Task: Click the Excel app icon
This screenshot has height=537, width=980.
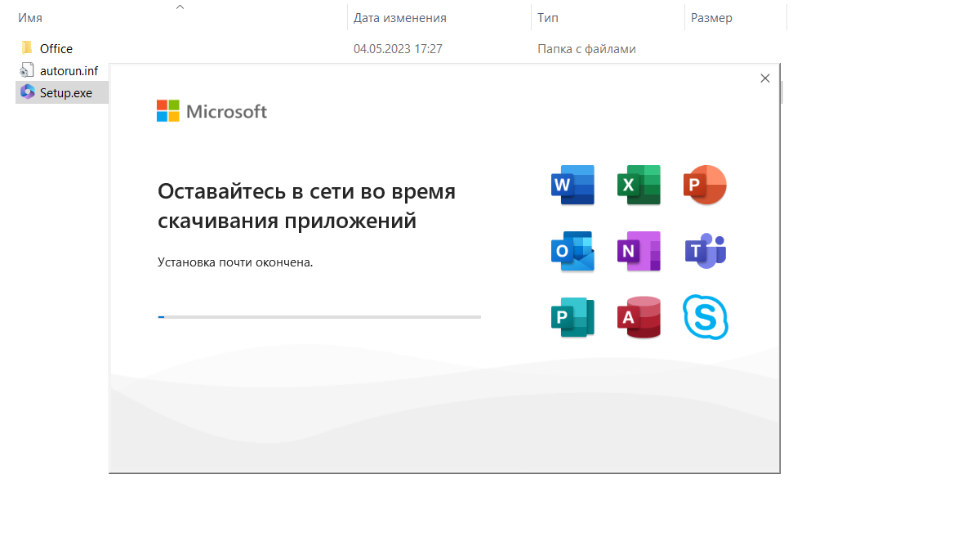Action: 639,185
